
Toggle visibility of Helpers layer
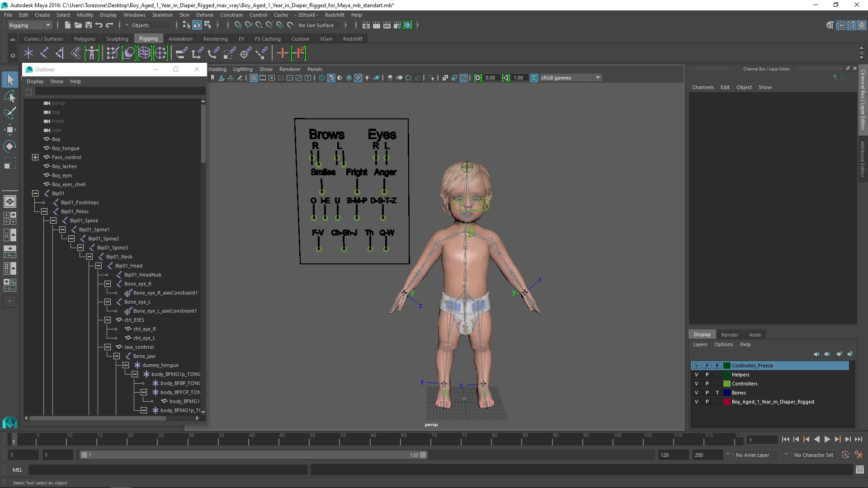696,374
